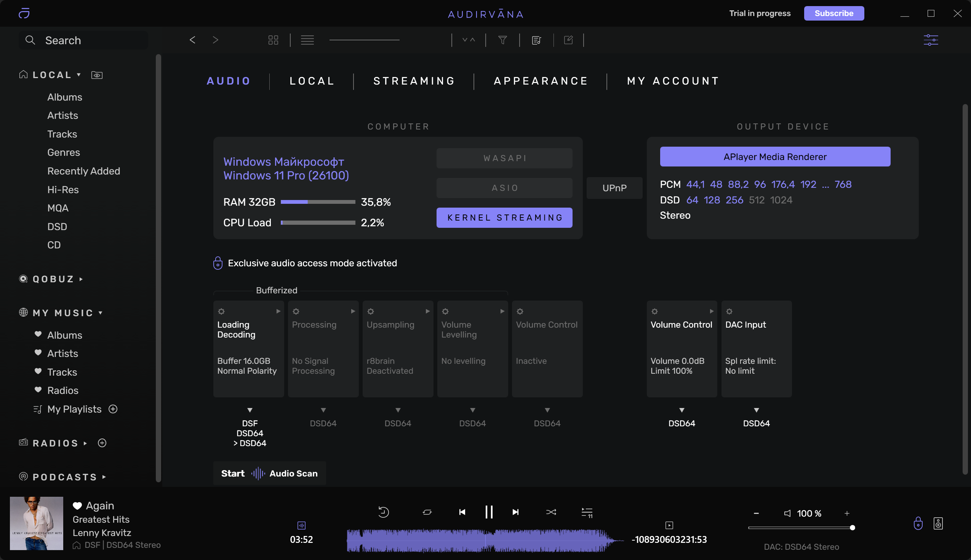This screenshot has width=971, height=560.
Task: Collapse the MY MUSIC sidebar section
Action: pyautogui.click(x=100, y=313)
